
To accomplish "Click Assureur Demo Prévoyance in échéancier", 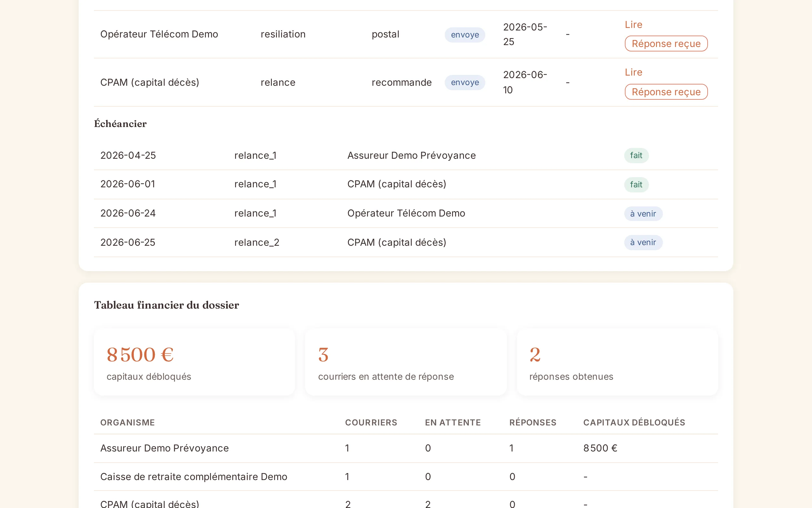I will point(411,156).
